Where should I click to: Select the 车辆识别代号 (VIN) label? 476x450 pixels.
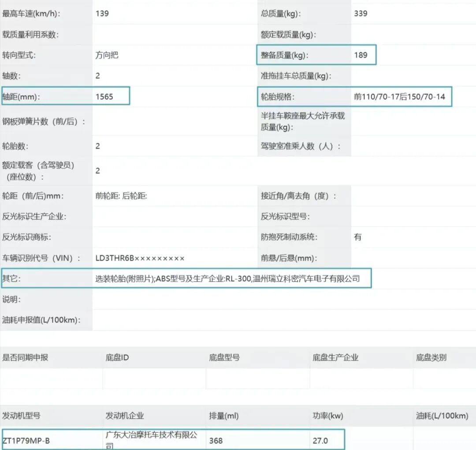[x=41, y=259]
